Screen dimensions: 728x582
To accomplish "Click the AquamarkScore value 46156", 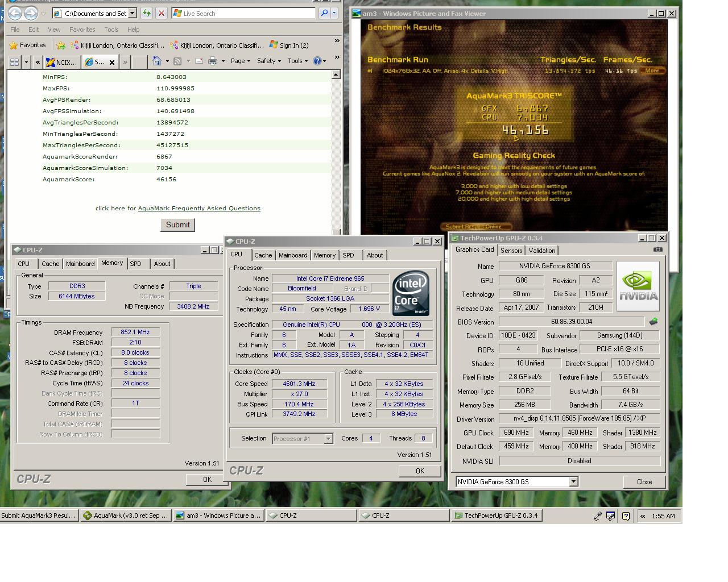I will click(x=166, y=179).
